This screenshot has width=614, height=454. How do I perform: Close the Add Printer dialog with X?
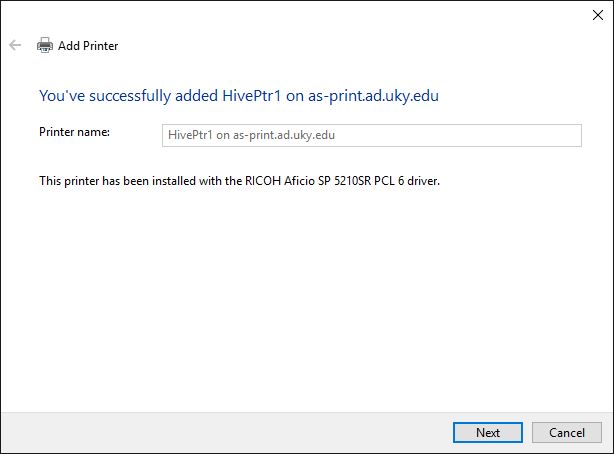pos(598,15)
